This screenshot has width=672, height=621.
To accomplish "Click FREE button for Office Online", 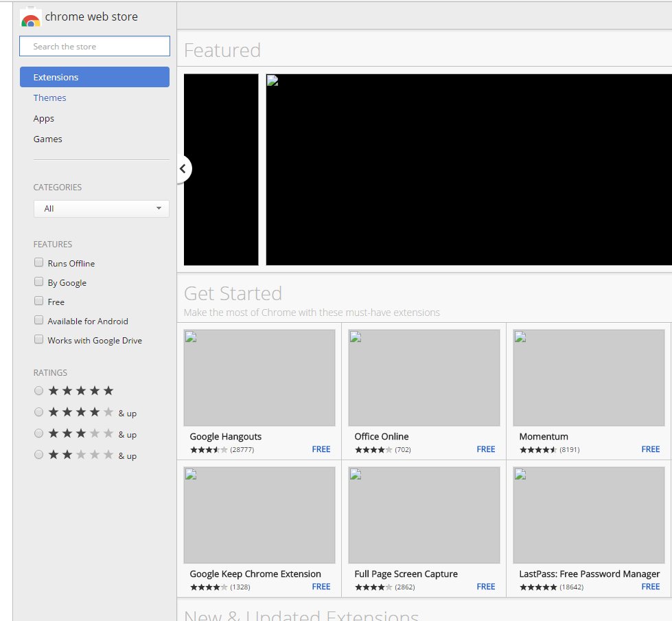I will point(485,449).
